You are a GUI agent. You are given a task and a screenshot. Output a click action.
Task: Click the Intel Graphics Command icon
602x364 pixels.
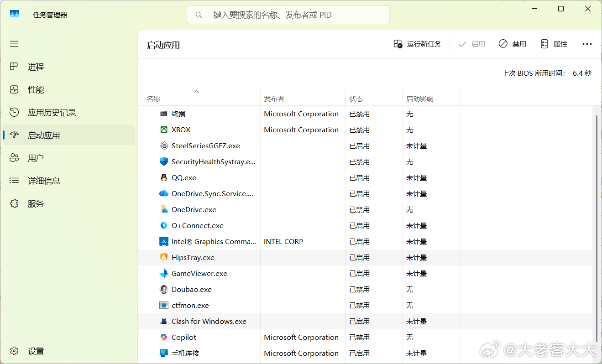coord(164,241)
